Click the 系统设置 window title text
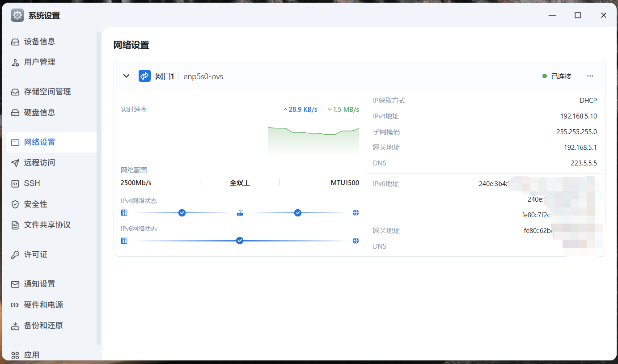The image size is (618, 364). tap(44, 16)
